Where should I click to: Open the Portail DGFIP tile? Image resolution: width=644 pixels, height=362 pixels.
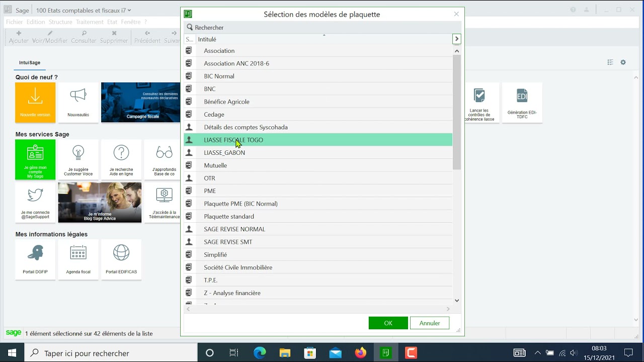pyautogui.click(x=35, y=259)
